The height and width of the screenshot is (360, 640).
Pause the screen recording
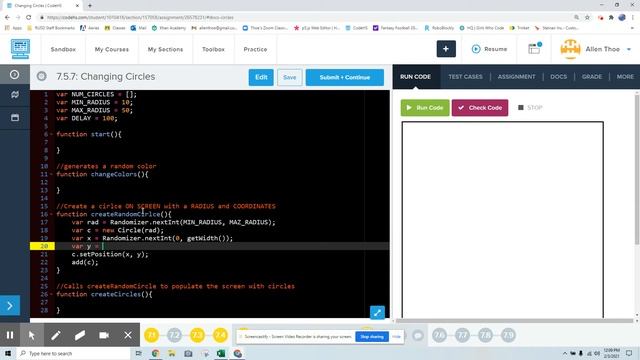tap(10, 335)
